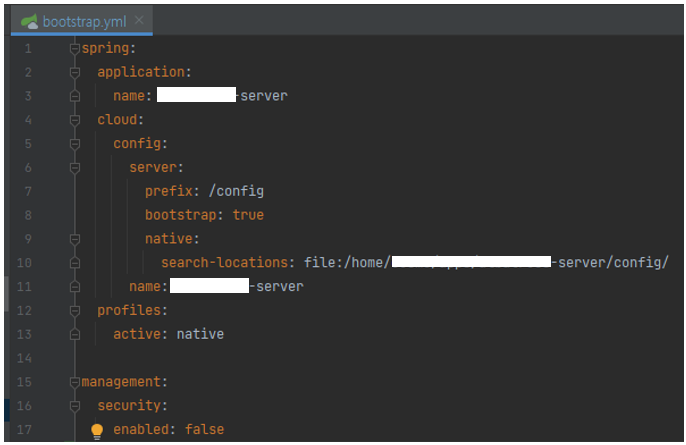Screen dimensions: 686x445
Task: Click line number 17 in gutter
Action: pos(24,430)
